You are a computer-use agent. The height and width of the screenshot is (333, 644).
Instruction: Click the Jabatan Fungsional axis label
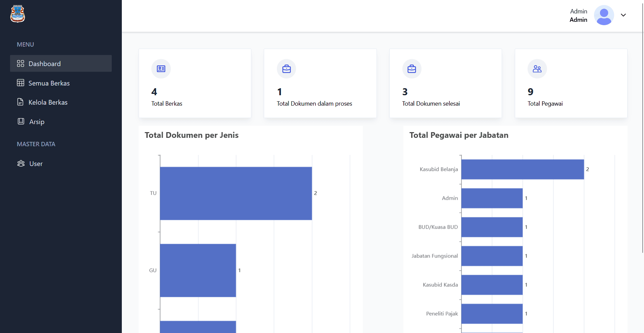pyautogui.click(x=435, y=256)
